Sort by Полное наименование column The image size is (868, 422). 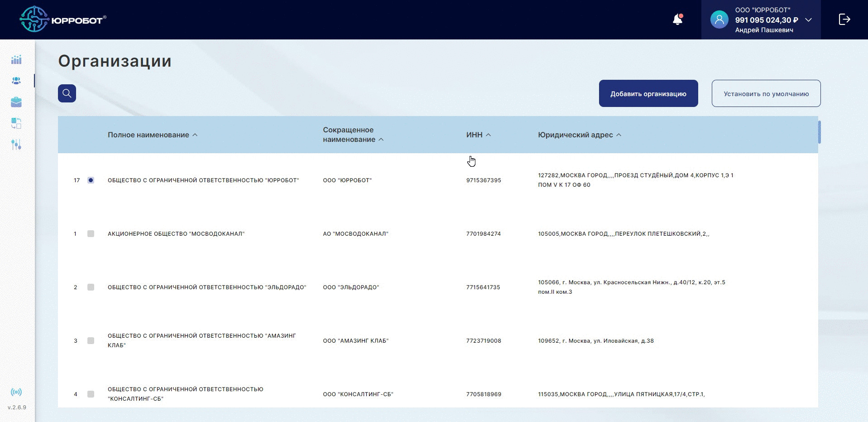(x=153, y=135)
